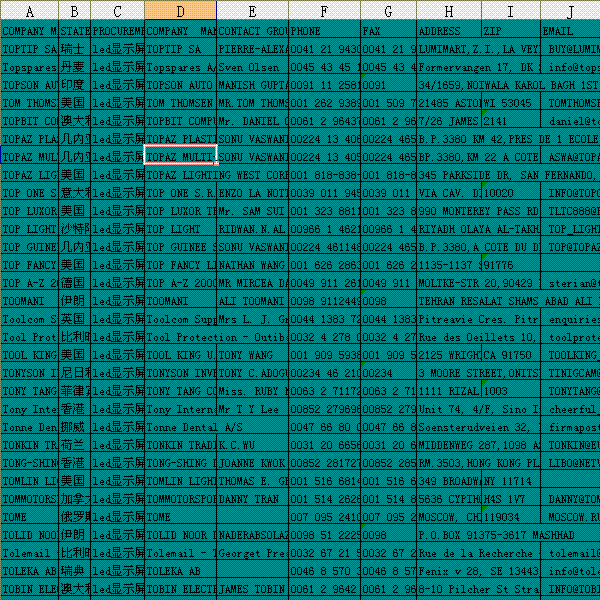Click the ZIP header cell
Screen dimensions: 600x600
[x=511, y=31]
